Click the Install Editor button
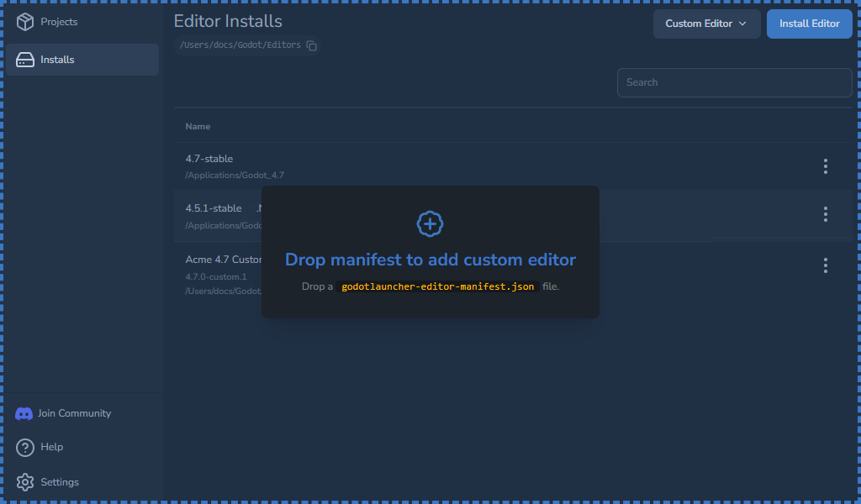861x504 pixels. (x=810, y=24)
